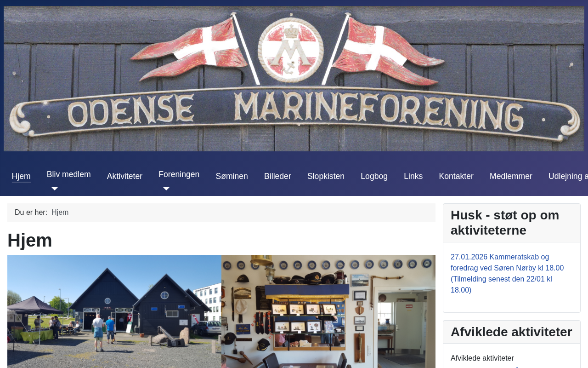The height and width of the screenshot is (368, 588).
Task: Open the Kontakter page
Action: 456,176
